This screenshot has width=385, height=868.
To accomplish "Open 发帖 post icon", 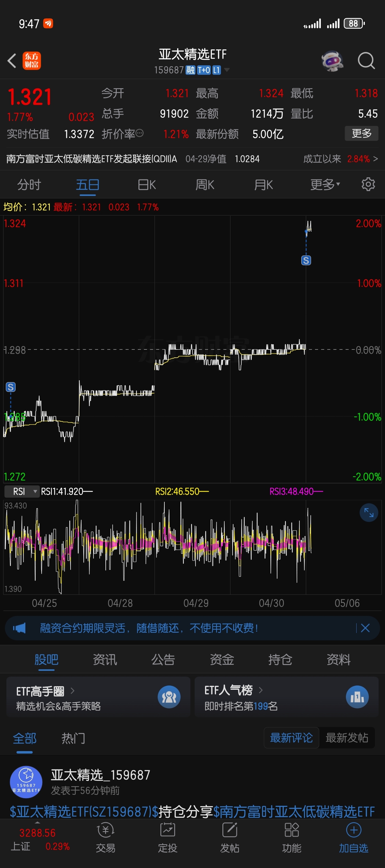I will click(230, 830).
